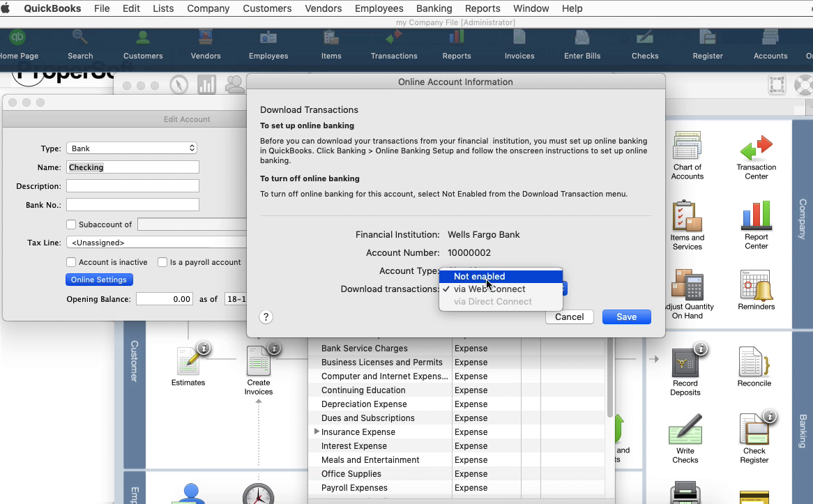Select Continuing Education row
Image resolution: width=813 pixels, height=504 pixels.
coord(456,390)
